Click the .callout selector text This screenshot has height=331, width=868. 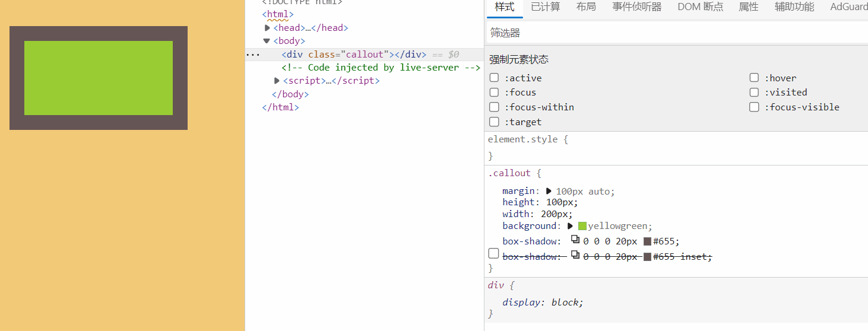click(x=509, y=173)
